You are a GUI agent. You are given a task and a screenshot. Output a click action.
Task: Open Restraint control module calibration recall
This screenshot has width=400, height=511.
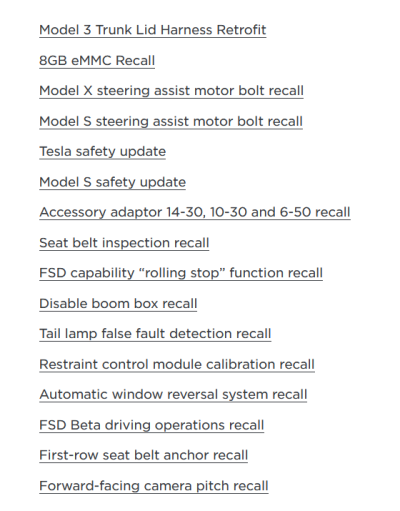coord(177,364)
